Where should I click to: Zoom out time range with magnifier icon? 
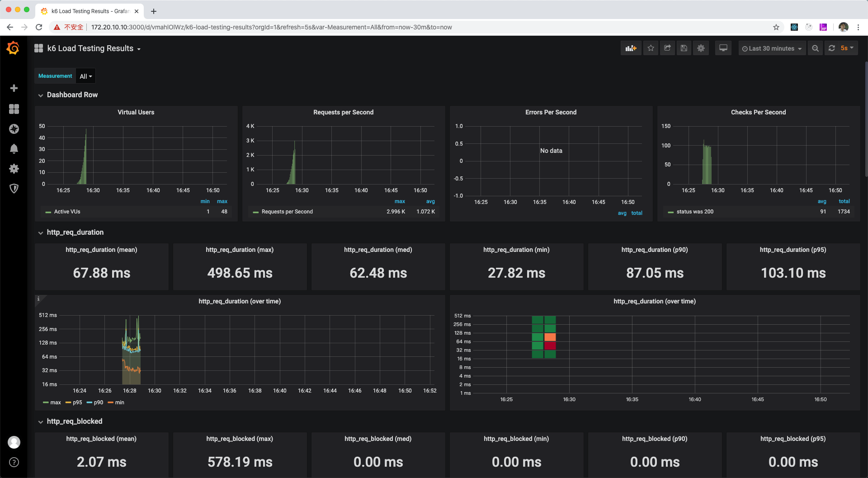pyautogui.click(x=815, y=48)
